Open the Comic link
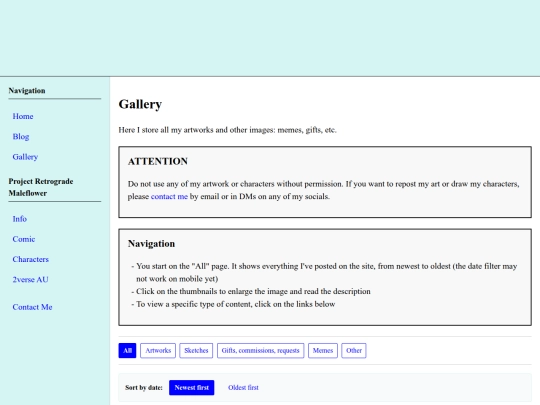This screenshot has width=540, height=405. click(24, 239)
